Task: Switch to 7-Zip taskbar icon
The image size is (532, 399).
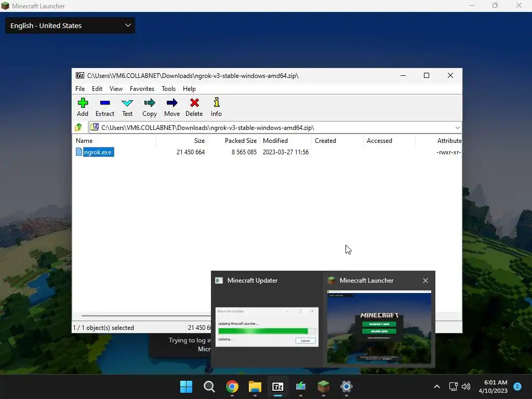Action: (x=278, y=387)
